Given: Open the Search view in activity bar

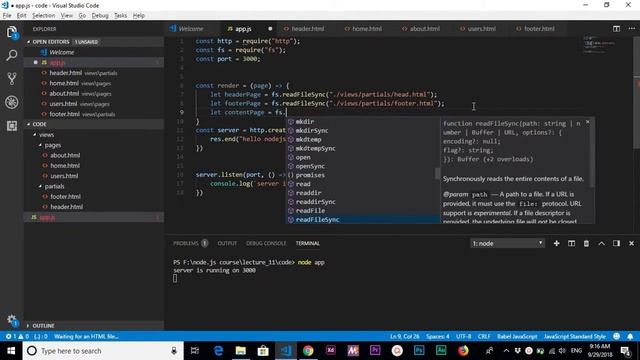Looking at the screenshot, I should (12, 55).
